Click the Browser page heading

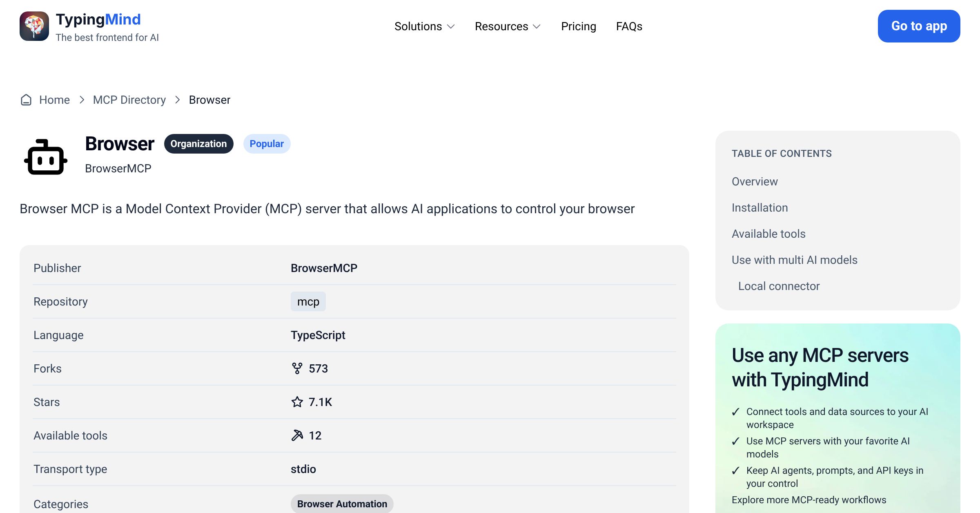120,144
